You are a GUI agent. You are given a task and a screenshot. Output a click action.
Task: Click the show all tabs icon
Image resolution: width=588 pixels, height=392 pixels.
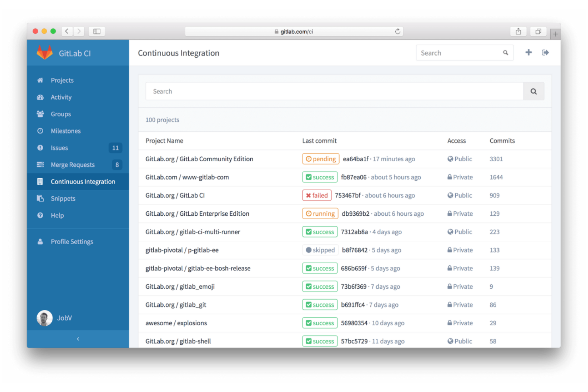pyautogui.click(x=538, y=31)
